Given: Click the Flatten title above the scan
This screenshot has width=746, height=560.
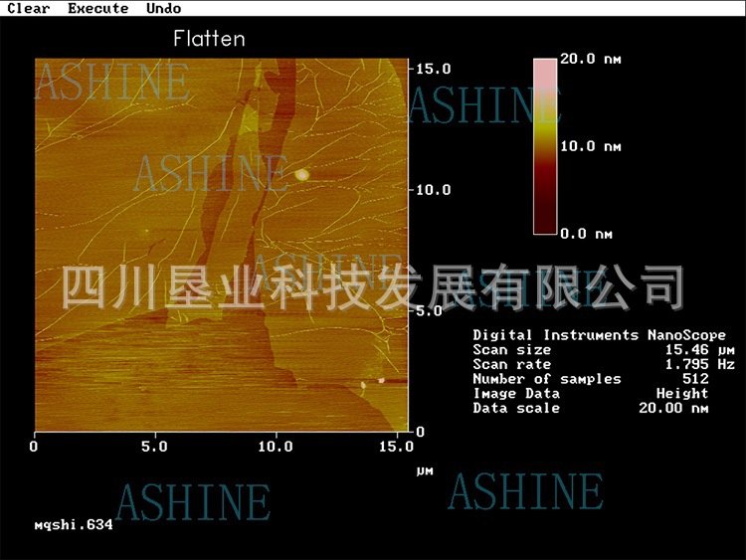Looking at the screenshot, I should click(209, 40).
